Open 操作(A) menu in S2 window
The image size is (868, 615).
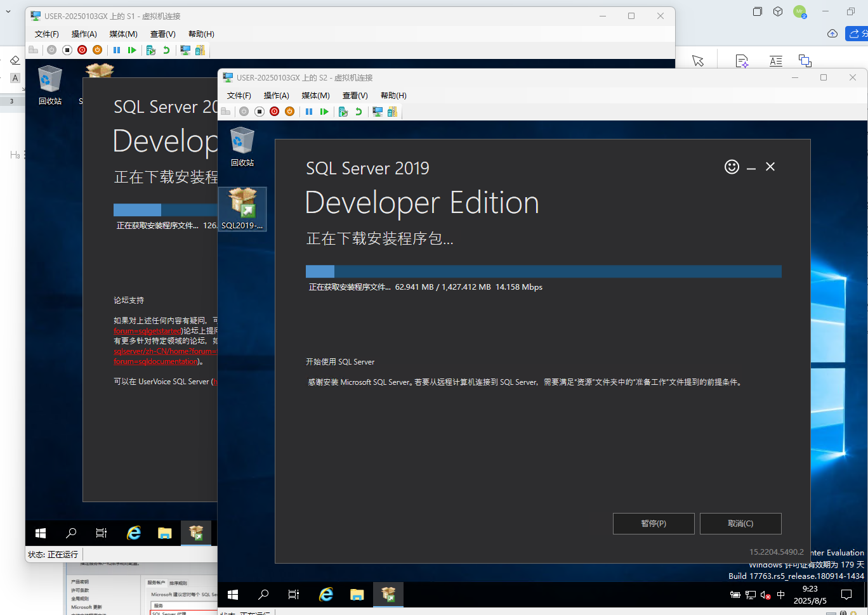pyautogui.click(x=277, y=96)
